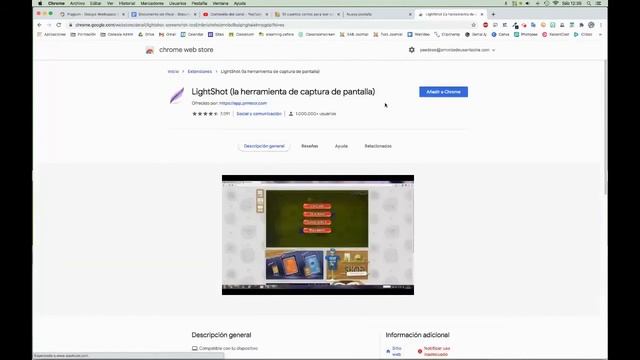Open the Sitio web link
640x360 pixels.
pos(394,351)
